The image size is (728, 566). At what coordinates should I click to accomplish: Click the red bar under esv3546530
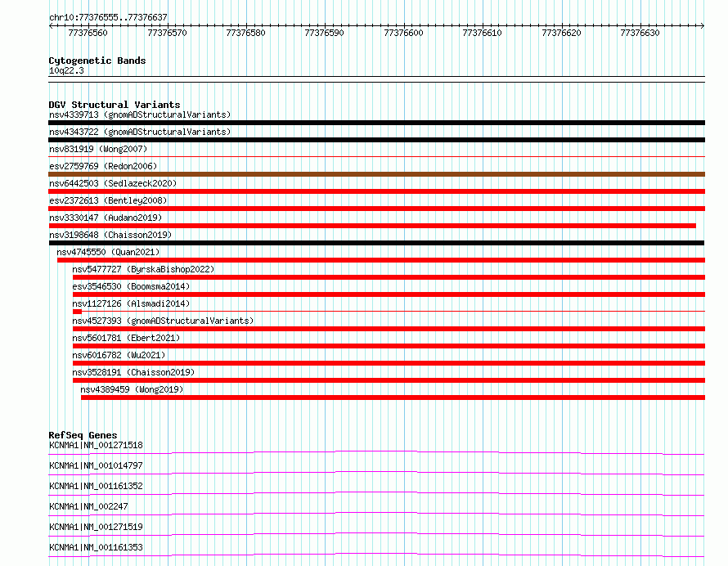pyautogui.click(x=389, y=294)
